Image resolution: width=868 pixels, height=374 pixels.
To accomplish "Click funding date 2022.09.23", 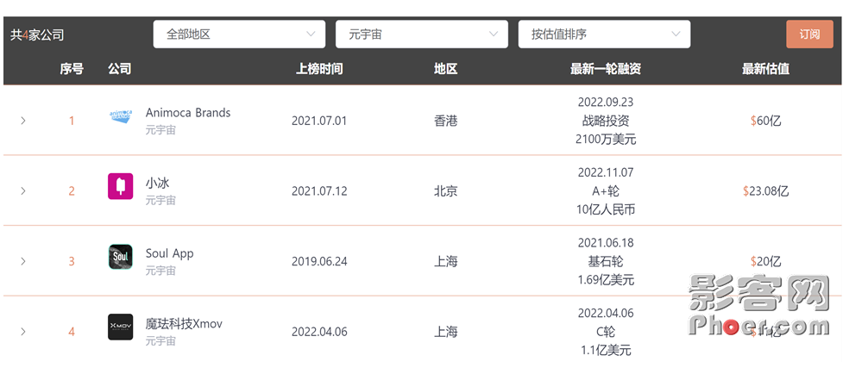I will click(x=606, y=102).
